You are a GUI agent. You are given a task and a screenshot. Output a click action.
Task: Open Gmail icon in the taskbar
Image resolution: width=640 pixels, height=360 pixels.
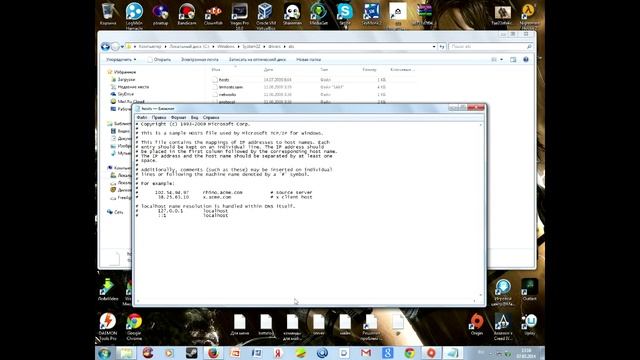click(x=366, y=353)
